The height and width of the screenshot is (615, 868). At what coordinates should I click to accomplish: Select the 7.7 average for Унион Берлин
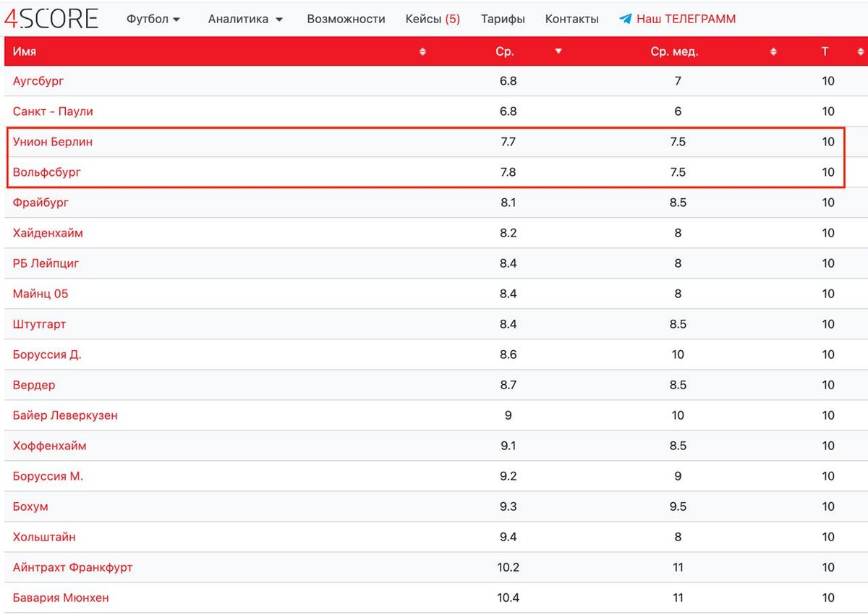pyautogui.click(x=509, y=142)
